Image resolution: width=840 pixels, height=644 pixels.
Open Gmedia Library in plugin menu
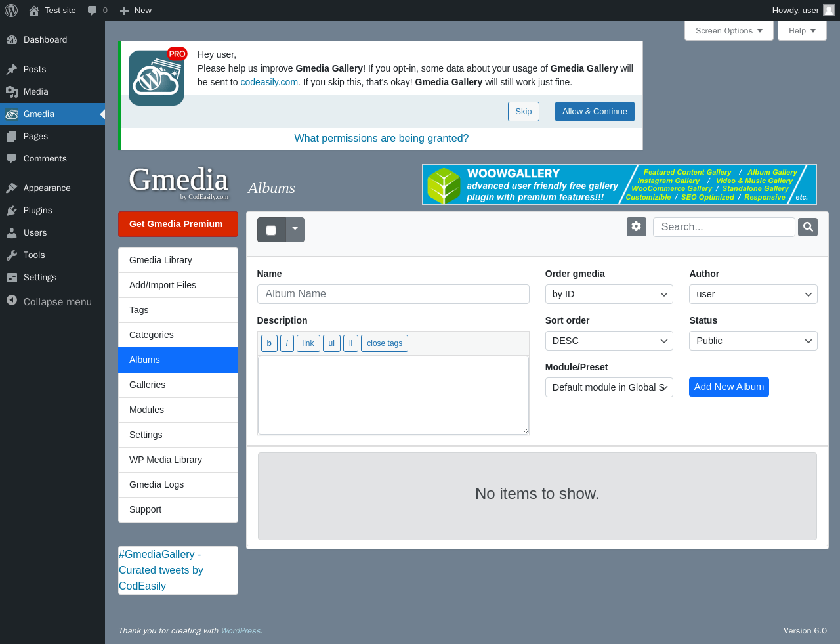coord(178,260)
